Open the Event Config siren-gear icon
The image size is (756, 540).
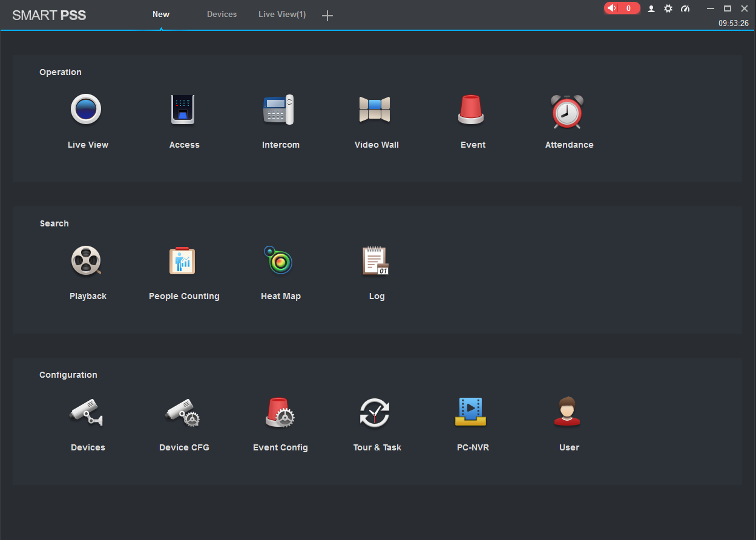[x=280, y=412]
